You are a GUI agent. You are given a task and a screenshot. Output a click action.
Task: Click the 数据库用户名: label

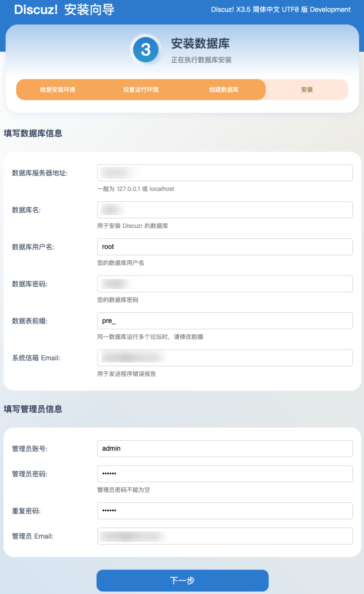tap(33, 247)
